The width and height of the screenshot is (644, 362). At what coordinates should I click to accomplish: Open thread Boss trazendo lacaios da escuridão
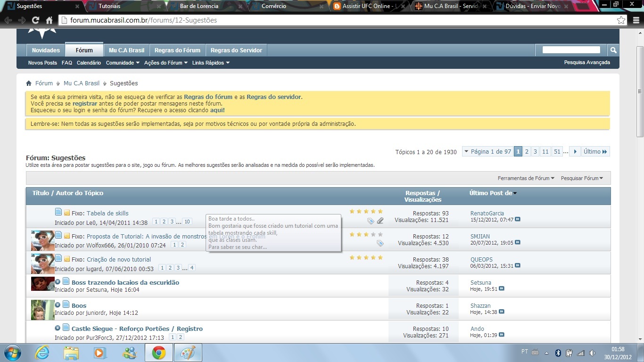point(125,282)
